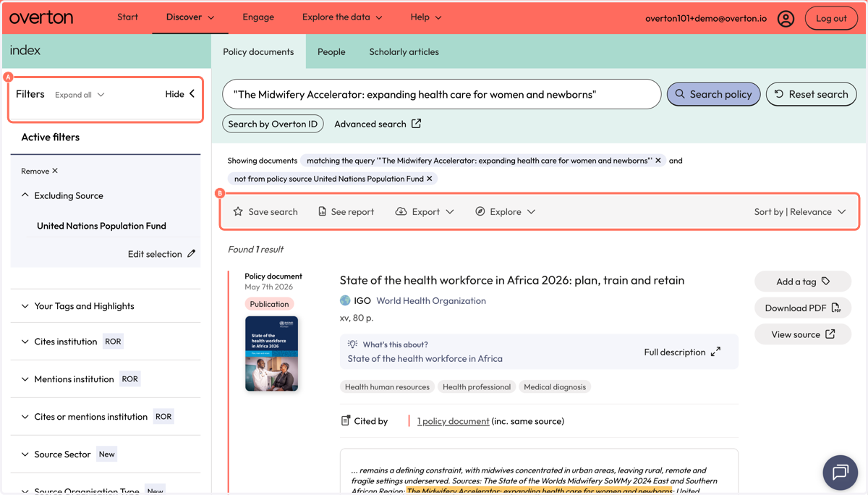868x495 pixels.
Task: Open the 1 policy document citation link
Action: pyautogui.click(x=453, y=420)
